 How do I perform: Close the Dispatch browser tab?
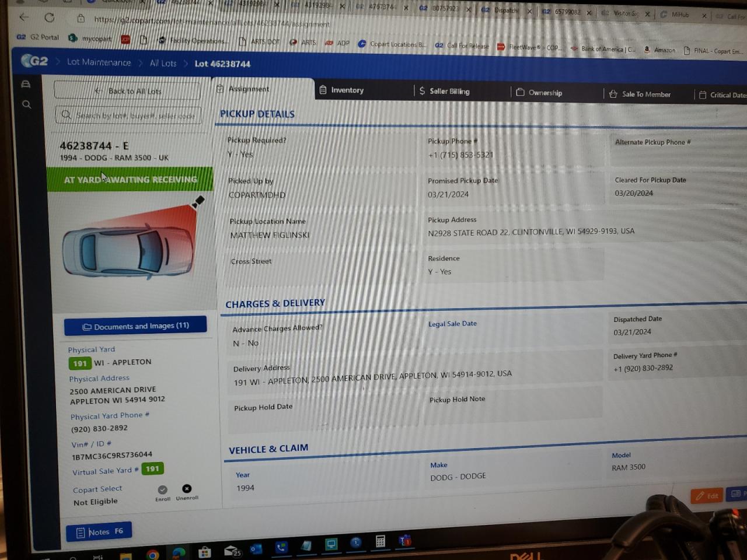click(x=529, y=11)
